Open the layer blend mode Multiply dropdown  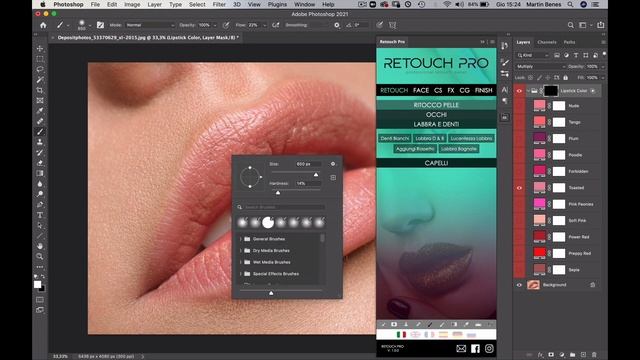541,67
